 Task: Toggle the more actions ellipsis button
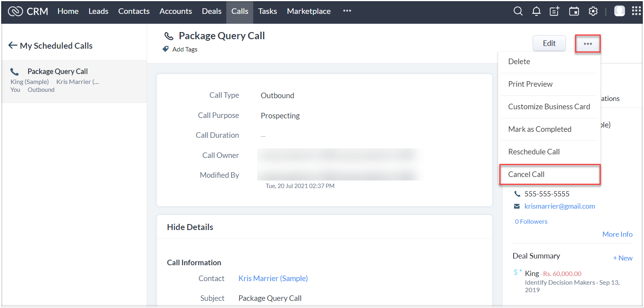tap(588, 44)
